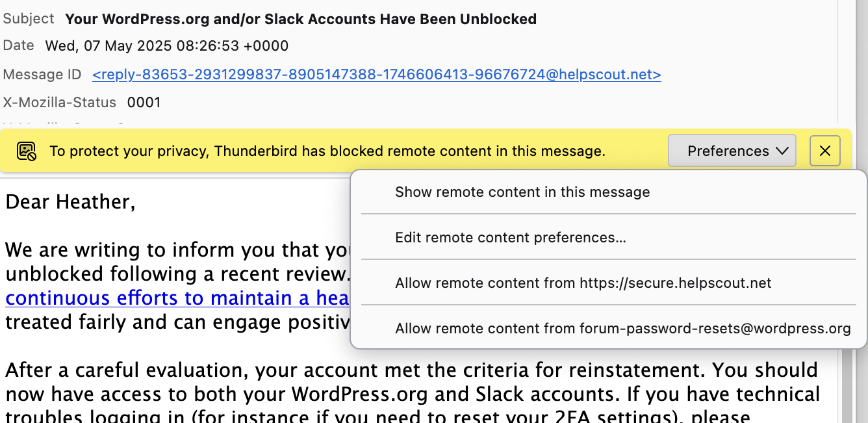Dismiss the remote content notification bar
Viewport: 868px width, 423px height.
tap(824, 151)
